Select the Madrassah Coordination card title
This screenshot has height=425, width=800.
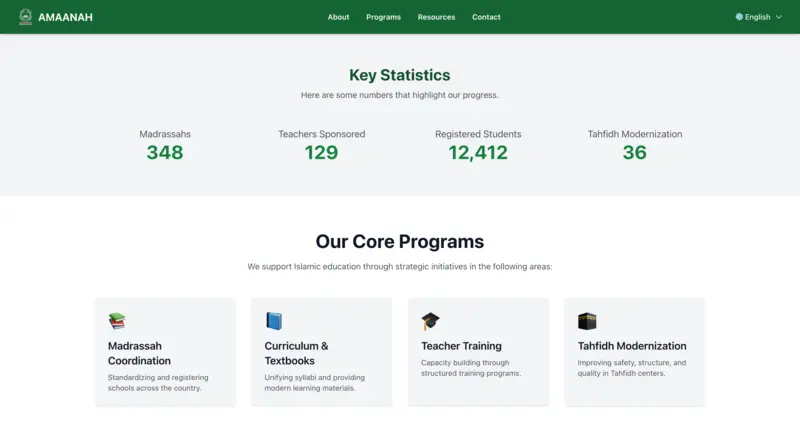[x=139, y=353]
